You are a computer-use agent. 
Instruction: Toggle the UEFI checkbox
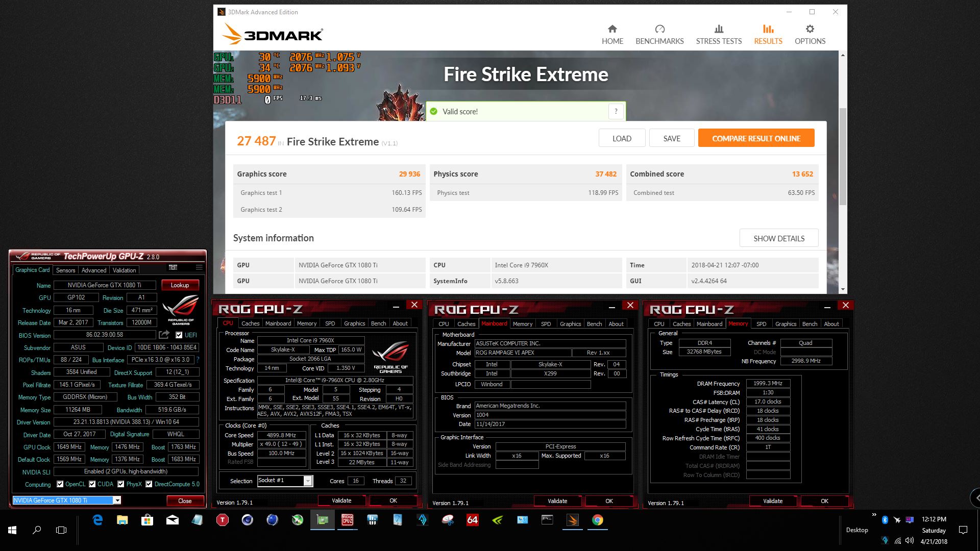coord(179,335)
